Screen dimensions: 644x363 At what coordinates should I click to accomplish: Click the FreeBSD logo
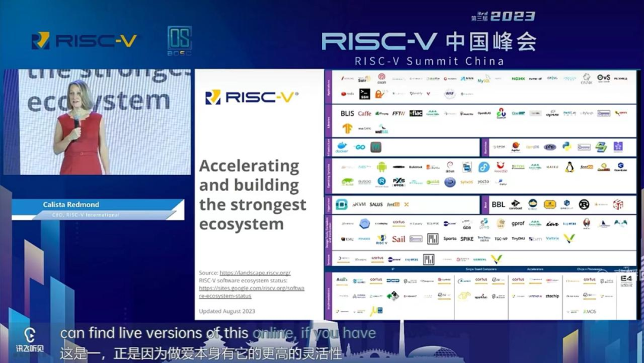click(x=501, y=167)
